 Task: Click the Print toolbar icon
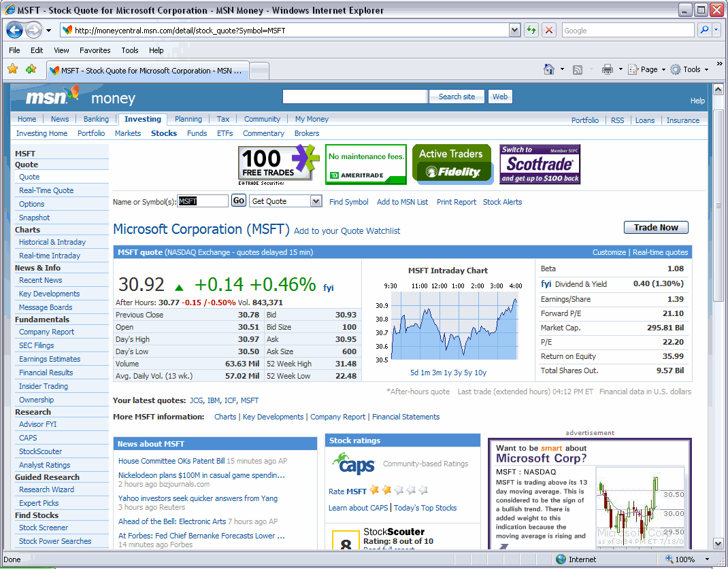tap(608, 69)
